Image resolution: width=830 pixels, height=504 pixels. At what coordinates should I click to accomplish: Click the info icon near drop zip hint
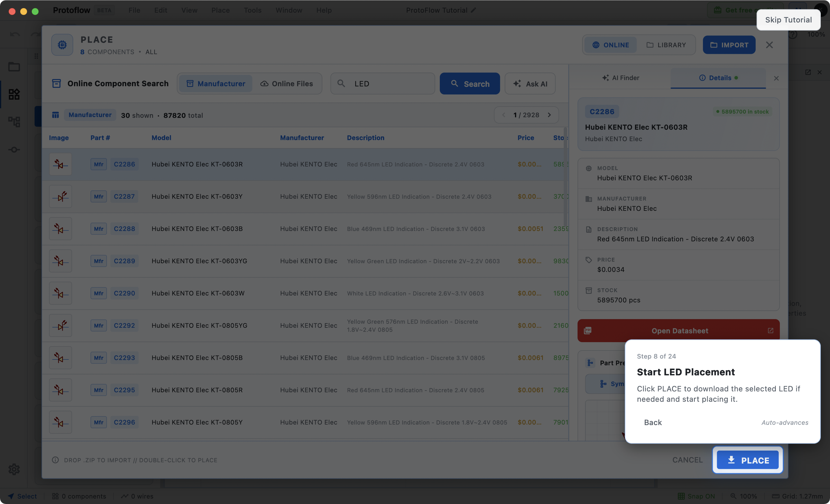(55, 460)
